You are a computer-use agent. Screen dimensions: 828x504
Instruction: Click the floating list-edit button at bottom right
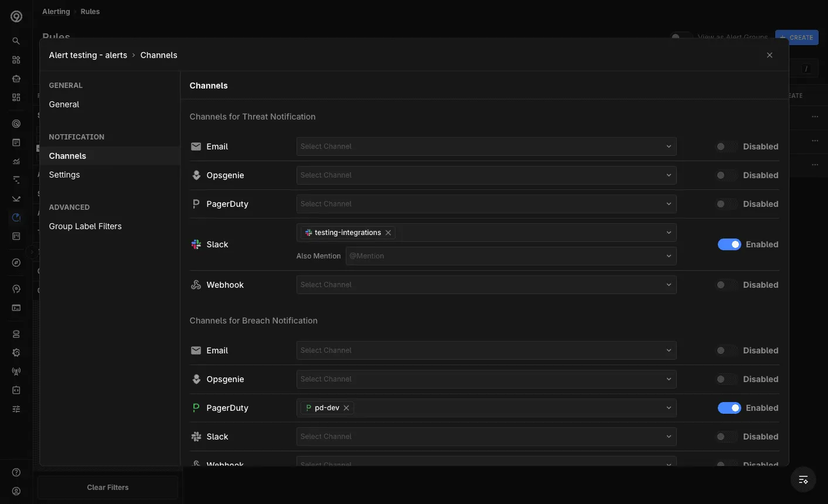(803, 480)
